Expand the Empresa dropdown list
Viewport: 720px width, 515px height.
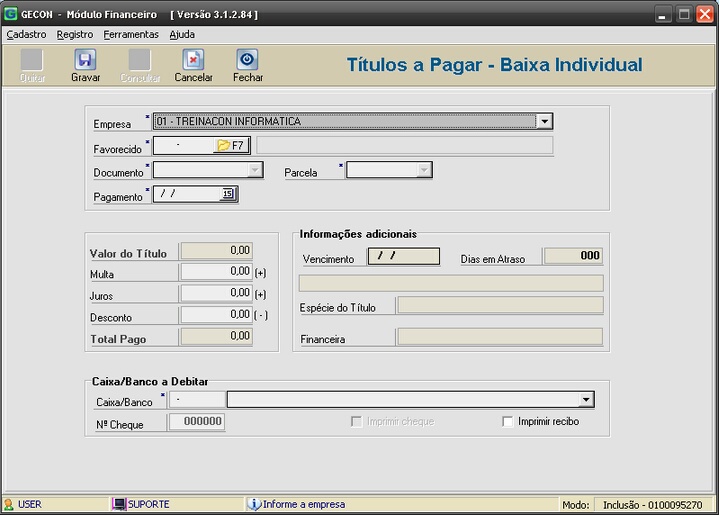pos(544,122)
